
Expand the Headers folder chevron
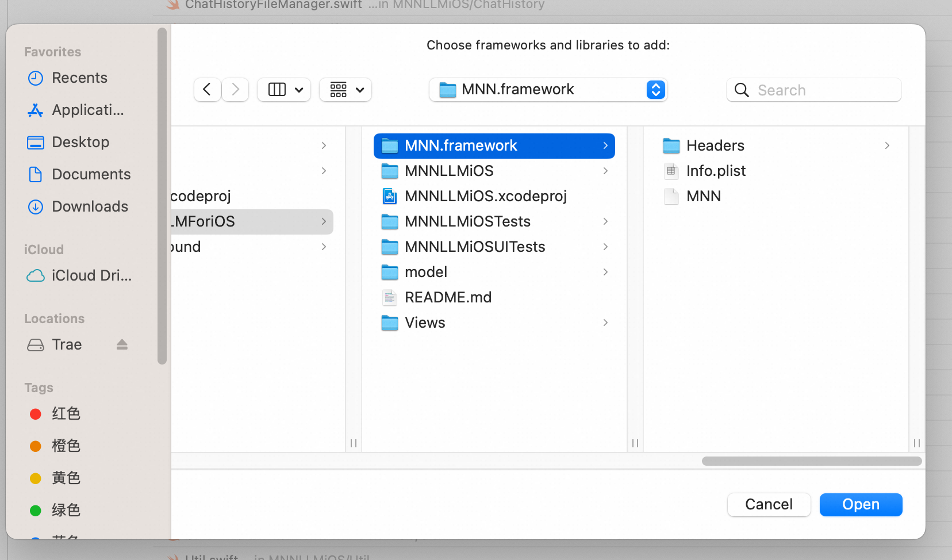click(887, 145)
